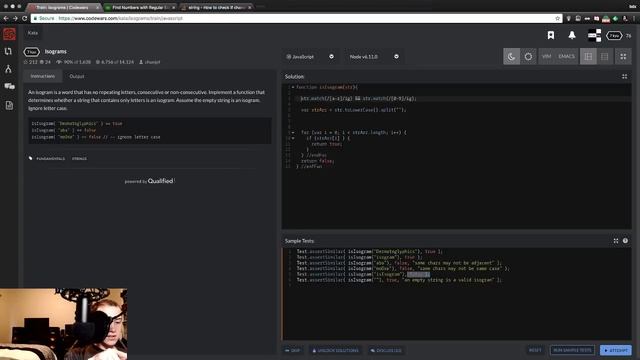Switch to the Instructions tab
Viewport: 640px width, 360px height.
pos(42,76)
